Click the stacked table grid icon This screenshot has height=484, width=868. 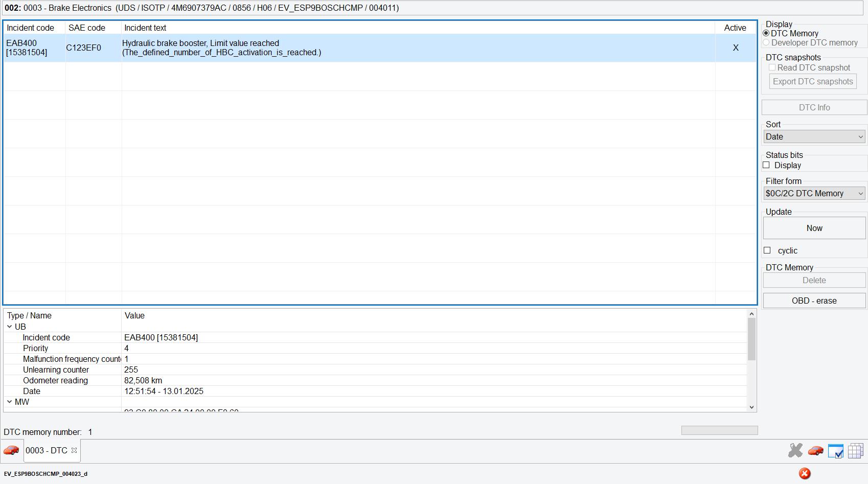855,451
